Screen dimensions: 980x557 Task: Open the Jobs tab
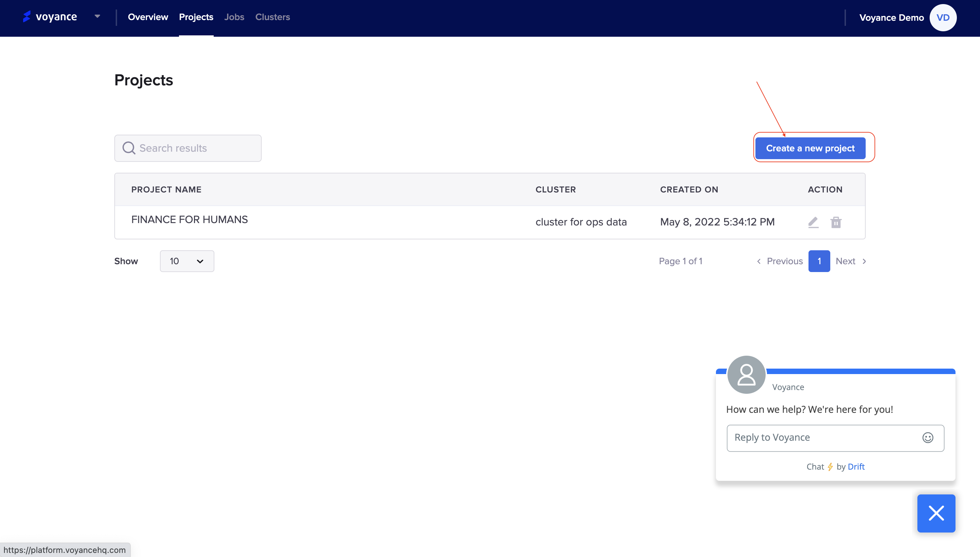point(234,17)
